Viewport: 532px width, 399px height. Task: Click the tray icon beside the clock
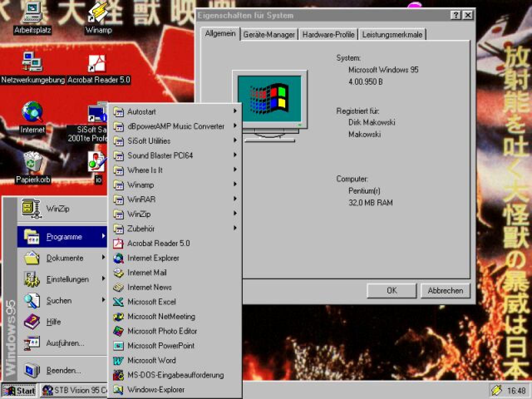tap(496, 390)
